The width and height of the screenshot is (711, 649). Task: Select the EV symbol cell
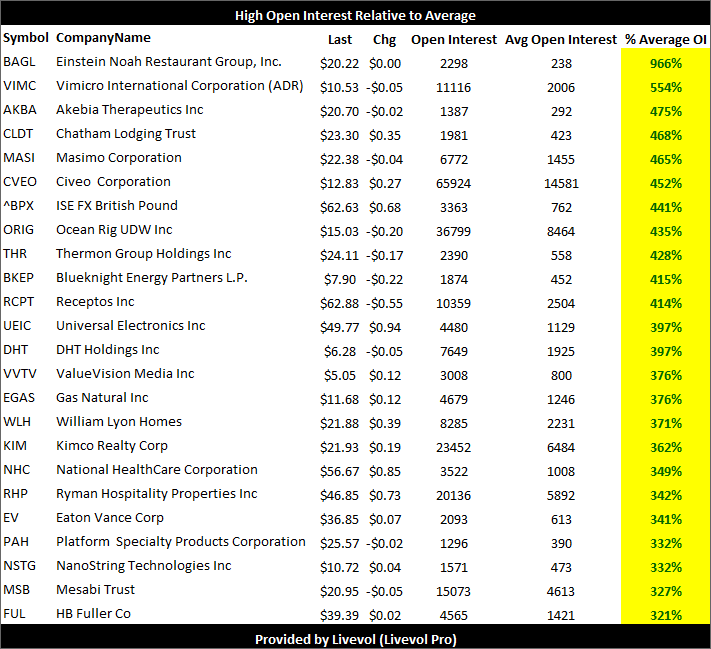coord(11,518)
